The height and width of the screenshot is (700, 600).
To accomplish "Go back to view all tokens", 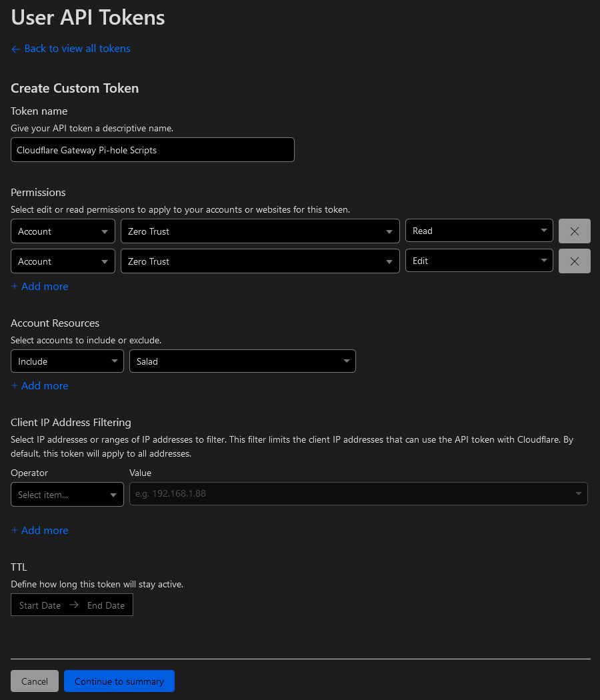I will (x=71, y=49).
